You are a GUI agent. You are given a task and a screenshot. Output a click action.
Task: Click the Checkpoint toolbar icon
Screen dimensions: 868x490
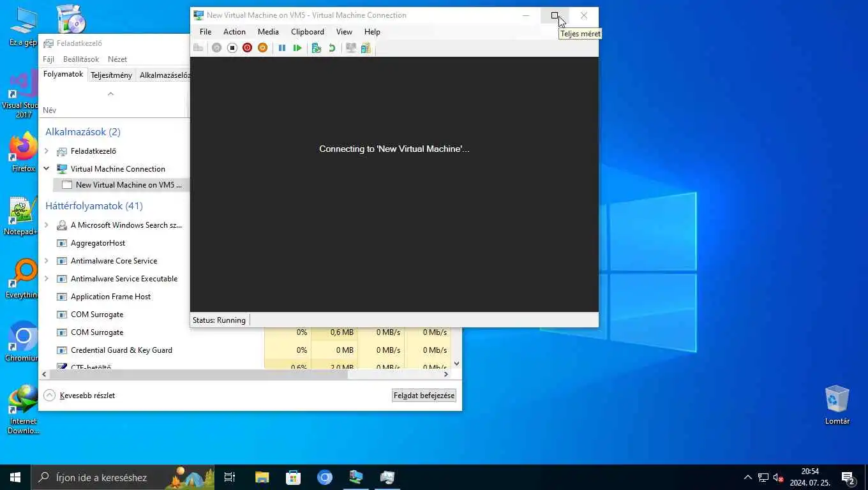[316, 48]
